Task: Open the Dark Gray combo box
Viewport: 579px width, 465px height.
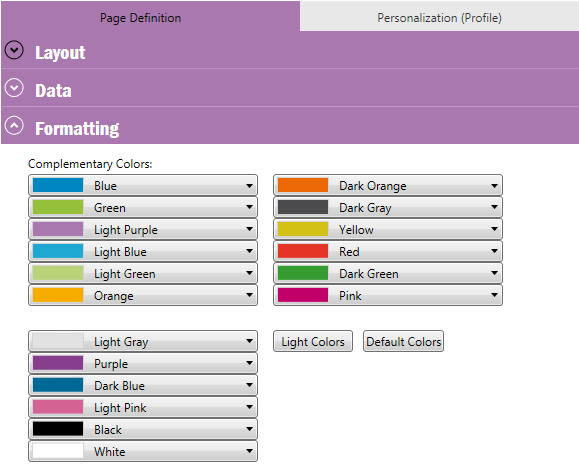Action: pos(388,207)
